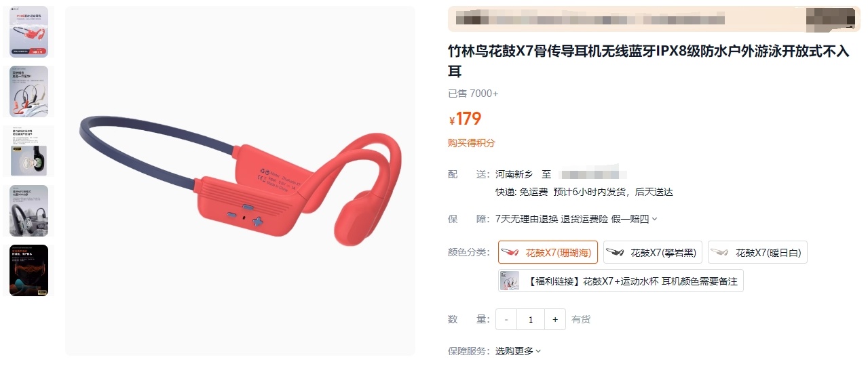The height and width of the screenshot is (366, 868).
Task: Choose 花鼓X7(暖日白) color option
Action: pyautogui.click(x=757, y=252)
